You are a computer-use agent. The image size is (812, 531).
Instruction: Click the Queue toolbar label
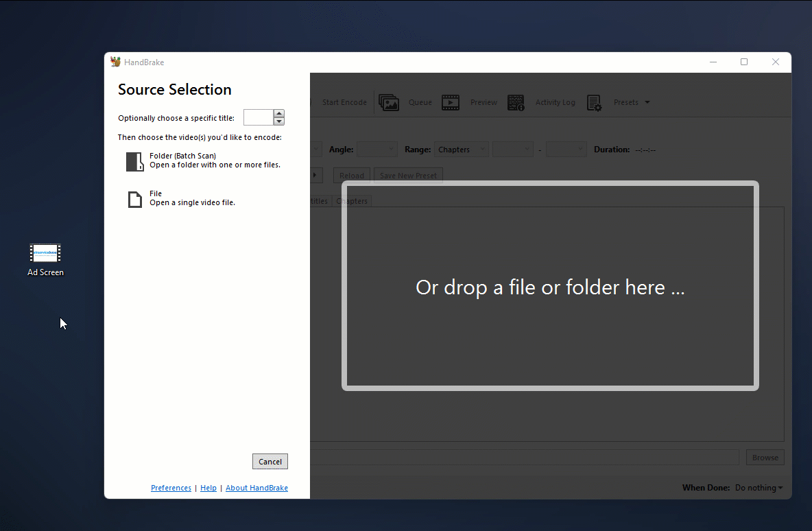(x=420, y=103)
